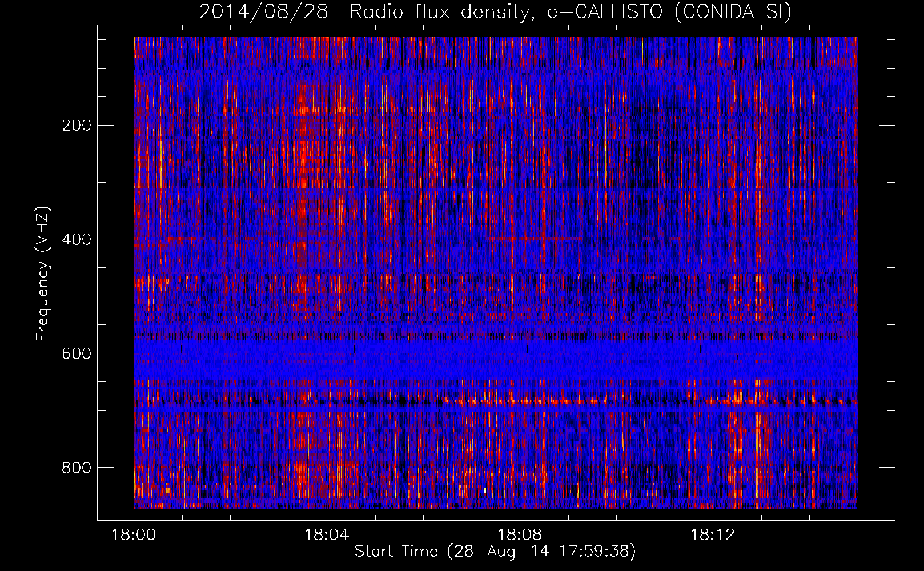Viewport: 924px width, 571px height.
Task: Click the 400 frequency tick label
Action: click(x=76, y=239)
